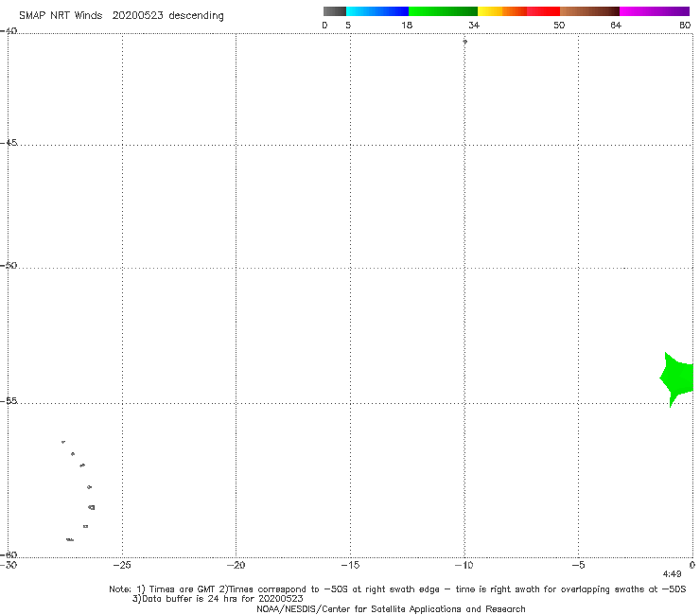Click the color bar label '80'
This screenshot has height=615, width=700.
click(x=685, y=25)
